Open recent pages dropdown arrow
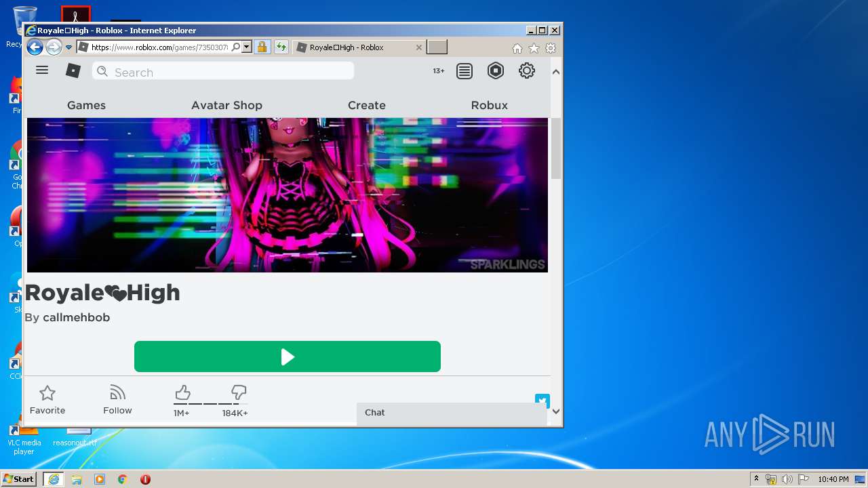 click(68, 47)
